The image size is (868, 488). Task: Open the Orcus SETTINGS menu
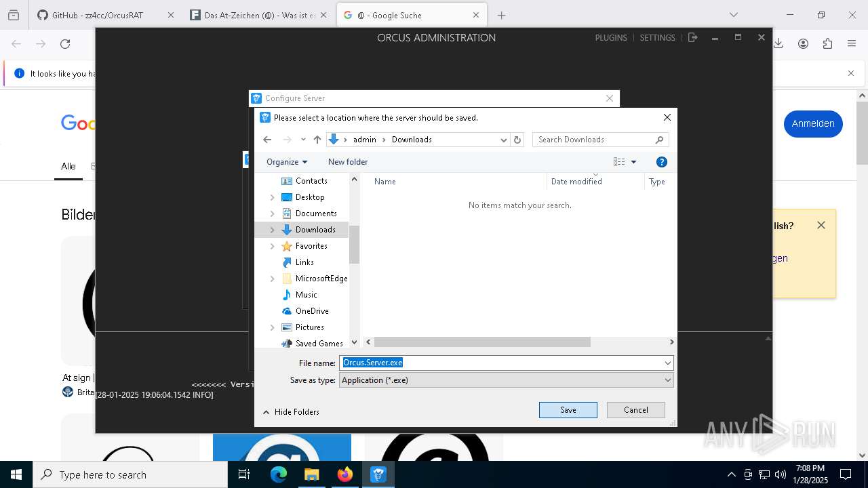(658, 38)
